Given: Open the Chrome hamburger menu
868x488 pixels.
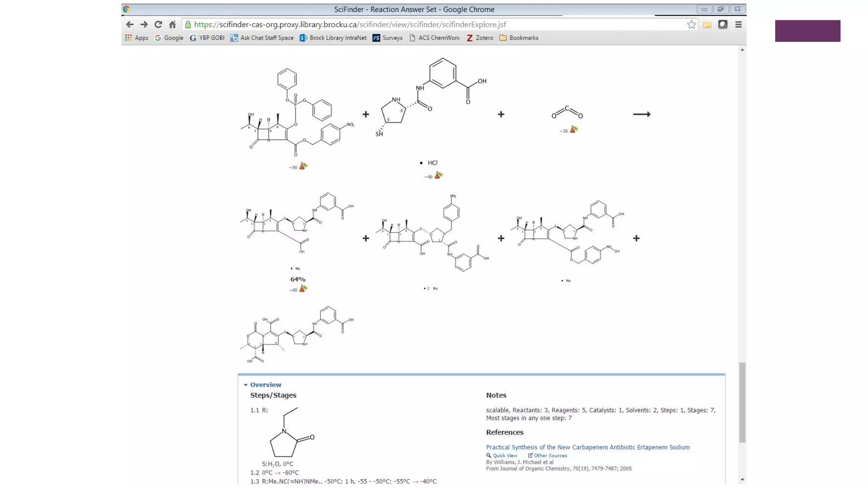Looking at the screenshot, I should click(x=738, y=25).
